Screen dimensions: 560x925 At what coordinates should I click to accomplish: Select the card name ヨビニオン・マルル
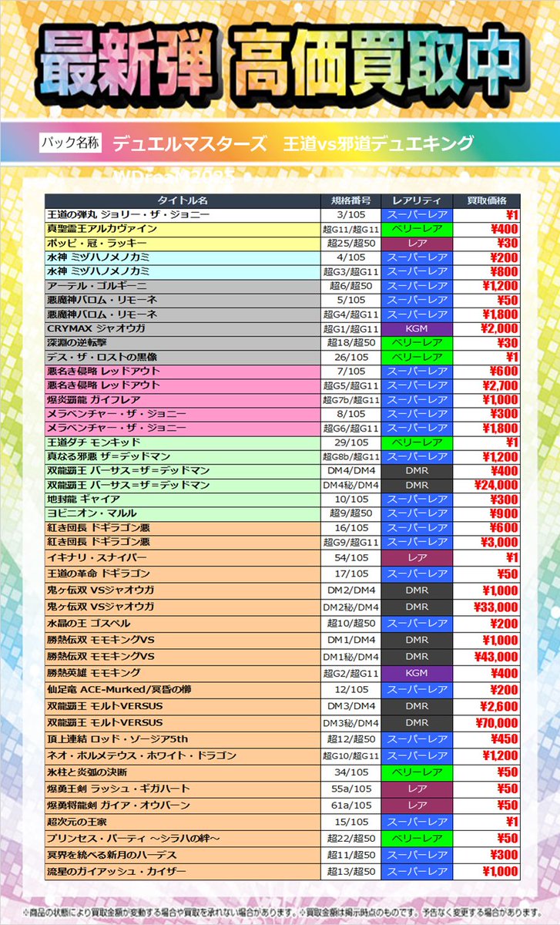(92, 513)
